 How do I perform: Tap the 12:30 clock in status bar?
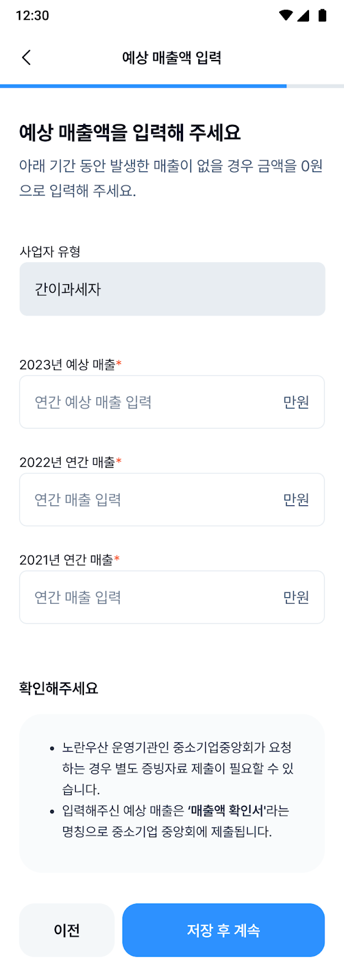[x=32, y=15]
